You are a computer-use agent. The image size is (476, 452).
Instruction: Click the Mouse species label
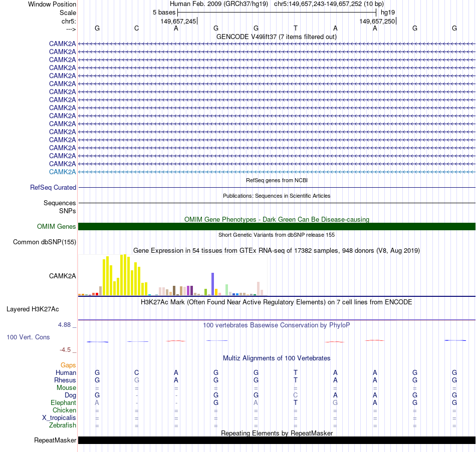pos(66,388)
